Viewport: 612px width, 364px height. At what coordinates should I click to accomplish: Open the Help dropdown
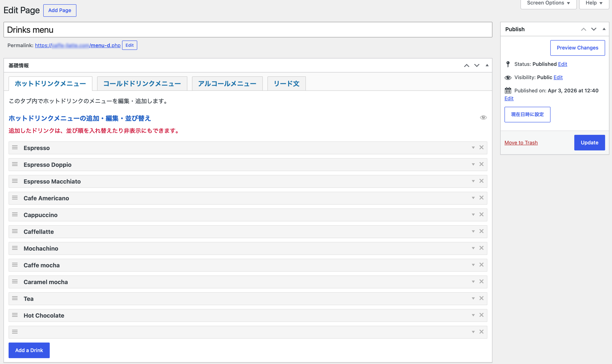coord(594,3)
